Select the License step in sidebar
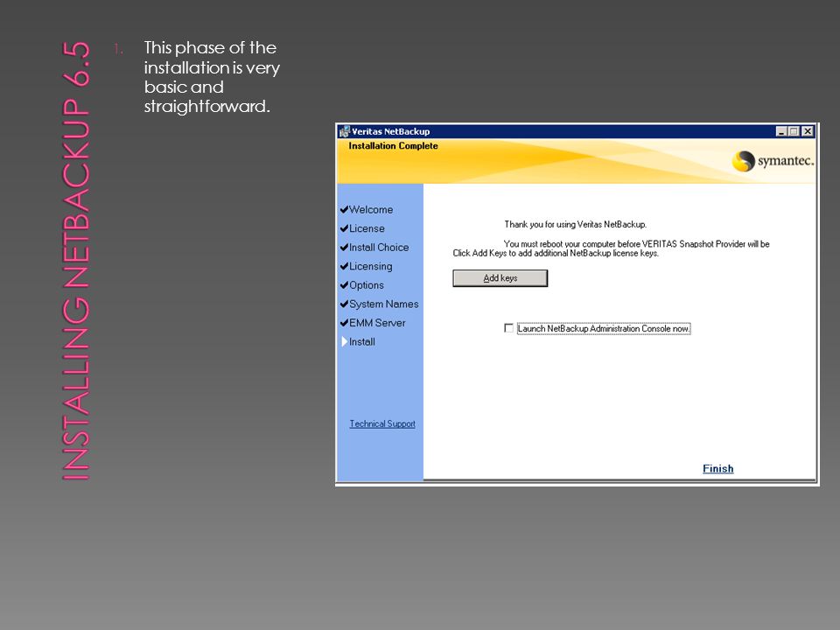The image size is (840, 630). [x=367, y=228]
